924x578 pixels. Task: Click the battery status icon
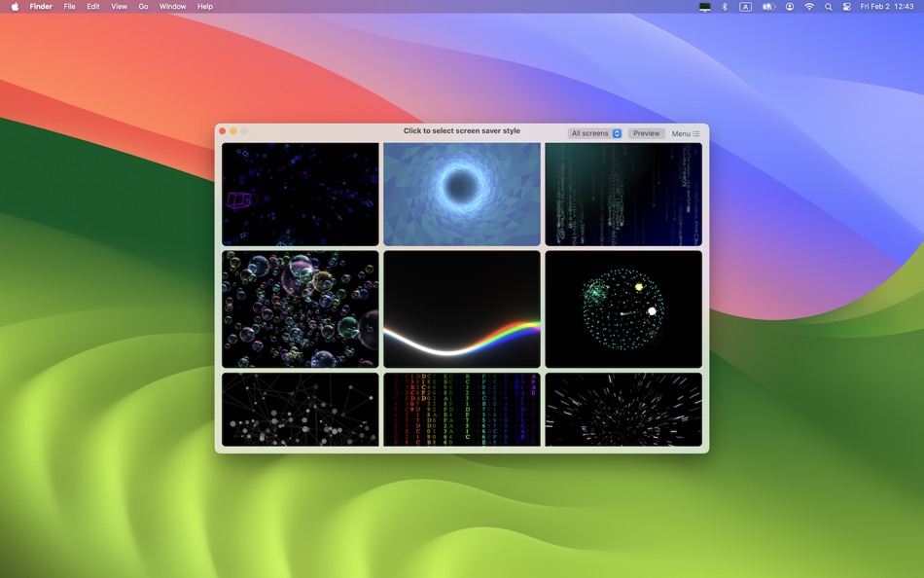point(768,7)
